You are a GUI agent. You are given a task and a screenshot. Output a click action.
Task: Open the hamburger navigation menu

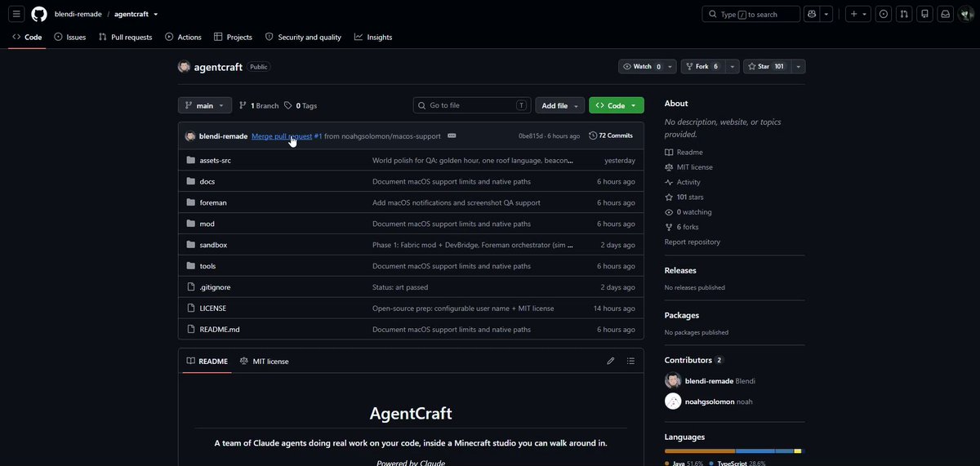click(x=16, y=14)
